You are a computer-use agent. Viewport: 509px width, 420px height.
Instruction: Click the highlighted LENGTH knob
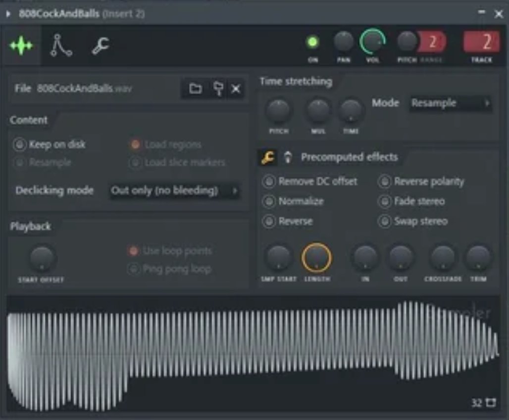[x=316, y=258]
